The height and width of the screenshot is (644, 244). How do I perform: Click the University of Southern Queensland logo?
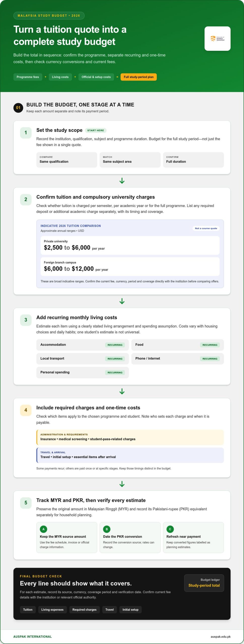217,38
